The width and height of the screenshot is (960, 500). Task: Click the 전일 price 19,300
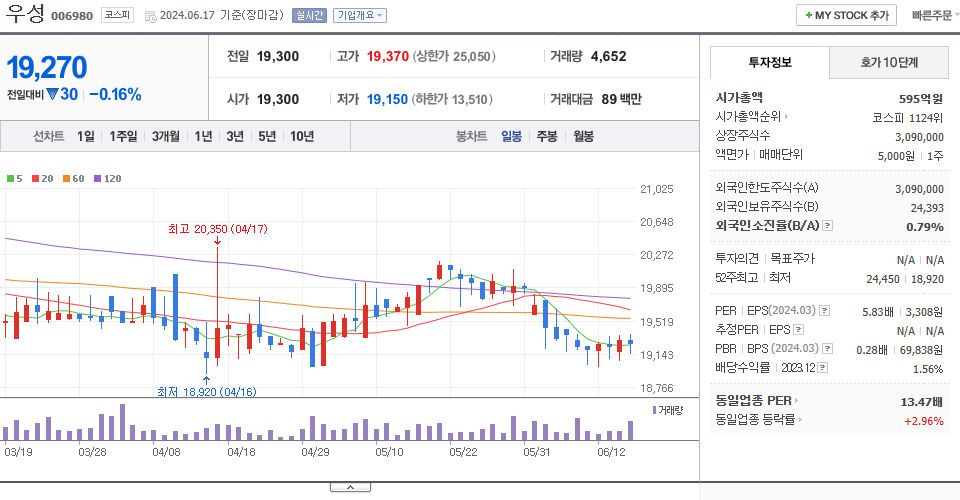coord(278,56)
